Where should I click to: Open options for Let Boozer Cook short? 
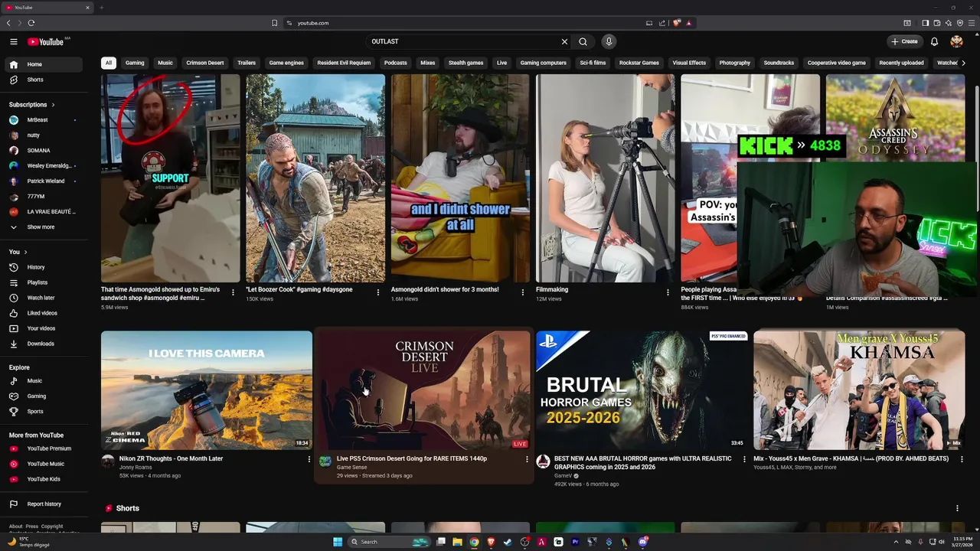point(377,292)
